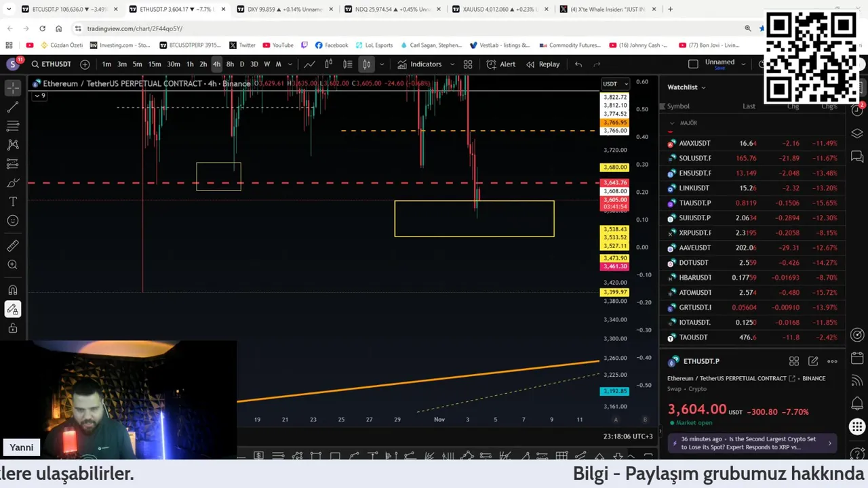
Task: Open the USDT currency dropdown
Action: tap(616, 84)
